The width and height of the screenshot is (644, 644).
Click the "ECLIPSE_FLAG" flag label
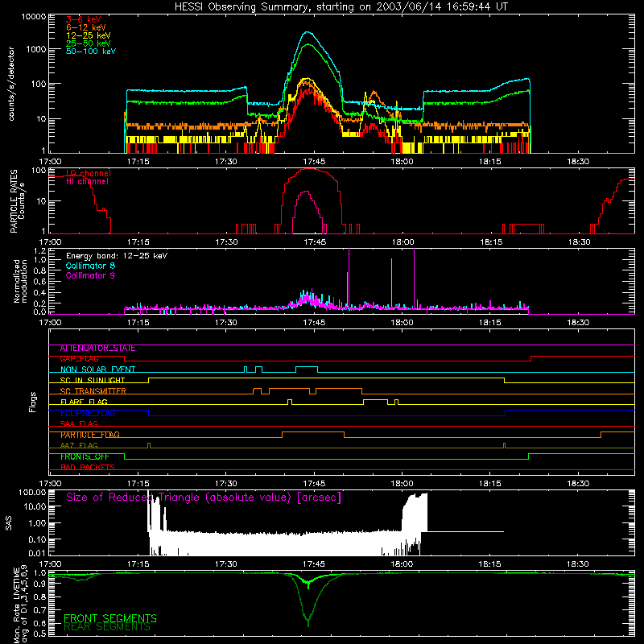point(88,413)
